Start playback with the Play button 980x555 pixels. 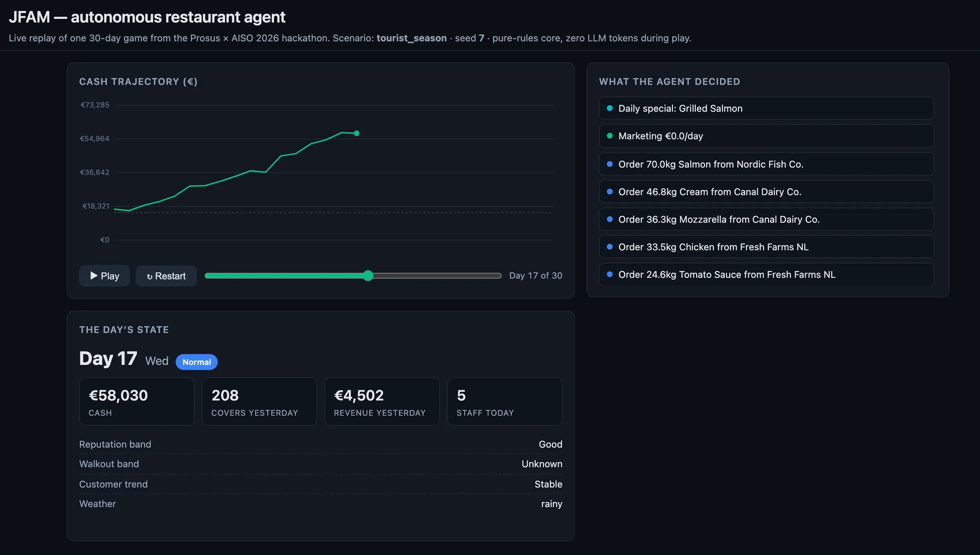(104, 276)
